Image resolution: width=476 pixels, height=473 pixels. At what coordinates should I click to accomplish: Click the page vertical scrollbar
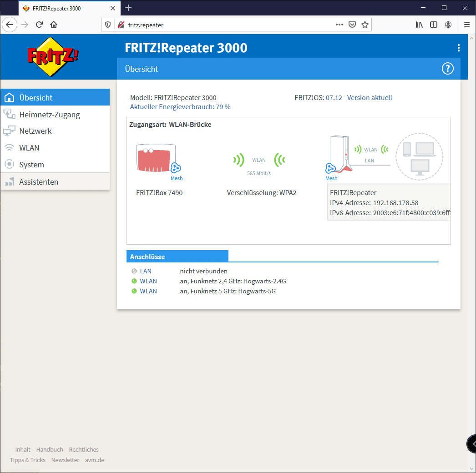471,253
